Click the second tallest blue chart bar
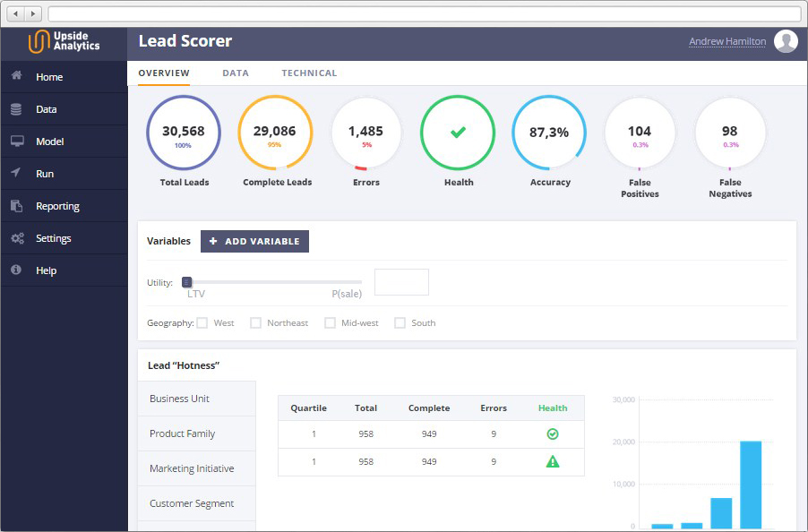The width and height of the screenshot is (808, 532). 721,513
